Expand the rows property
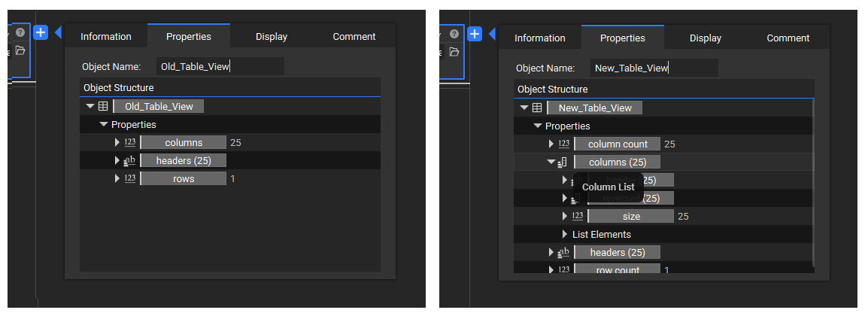This screenshot has width=868, height=319. (117, 179)
